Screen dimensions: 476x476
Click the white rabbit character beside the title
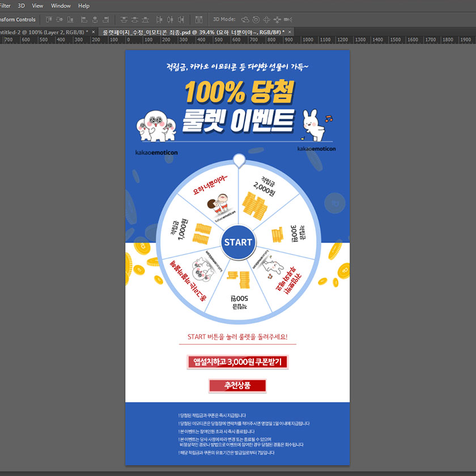coord(314,125)
